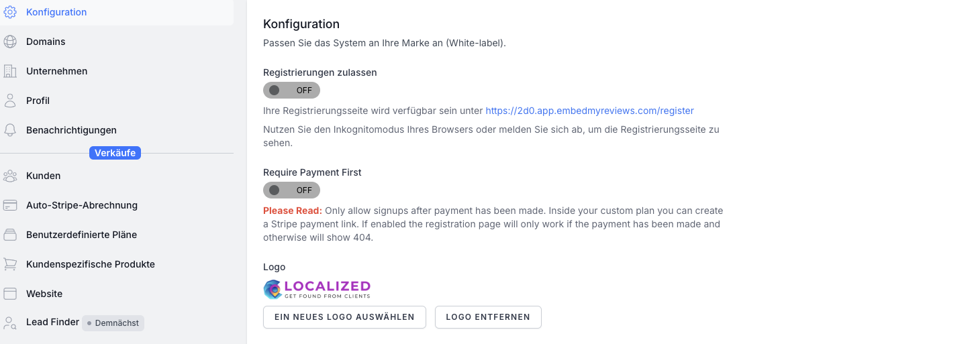Click the Benutzerdefinierte Pläne icon
This screenshot has width=980, height=344.
point(10,235)
